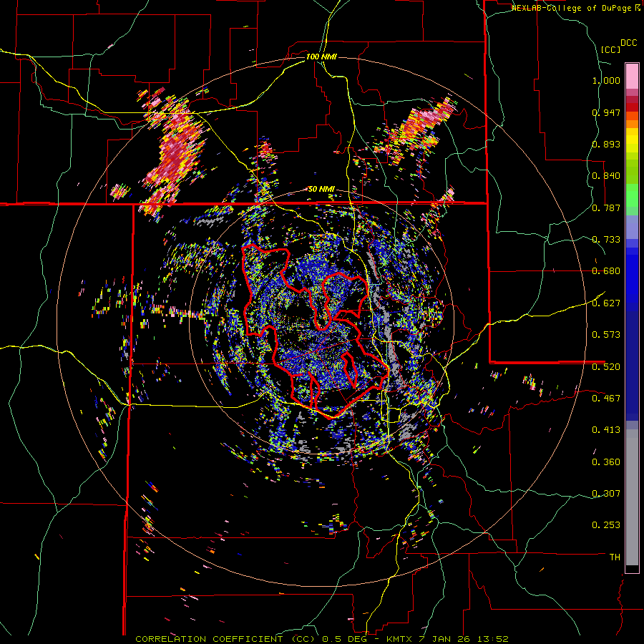Click the 0.947 scale value

pyautogui.click(x=606, y=112)
